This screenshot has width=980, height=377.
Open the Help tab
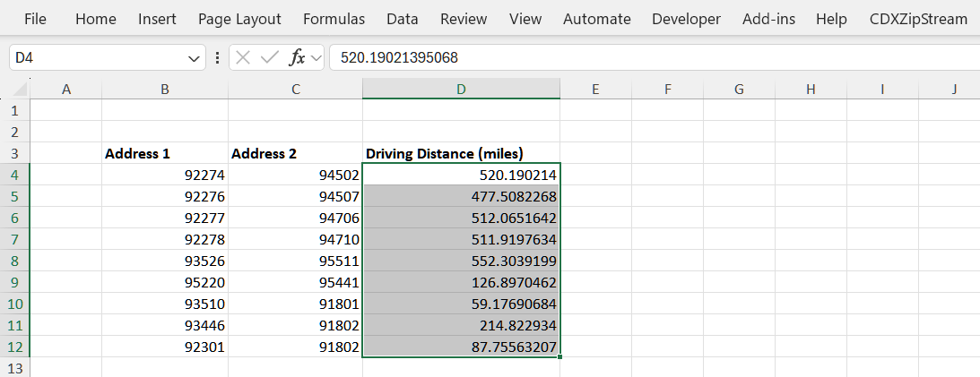[831, 19]
